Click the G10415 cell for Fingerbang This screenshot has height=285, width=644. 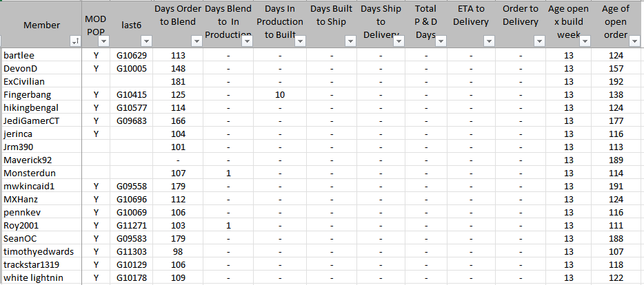(131, 94)
